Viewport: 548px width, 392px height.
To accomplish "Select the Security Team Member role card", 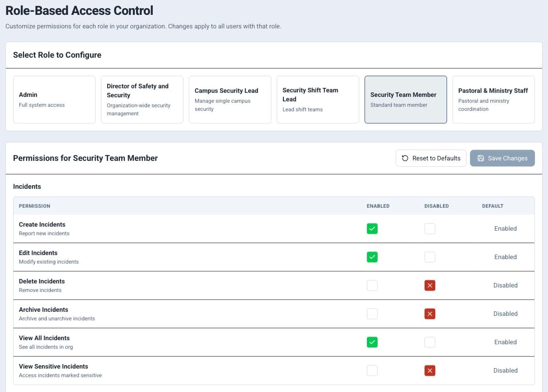I will [x=406, y=100].
